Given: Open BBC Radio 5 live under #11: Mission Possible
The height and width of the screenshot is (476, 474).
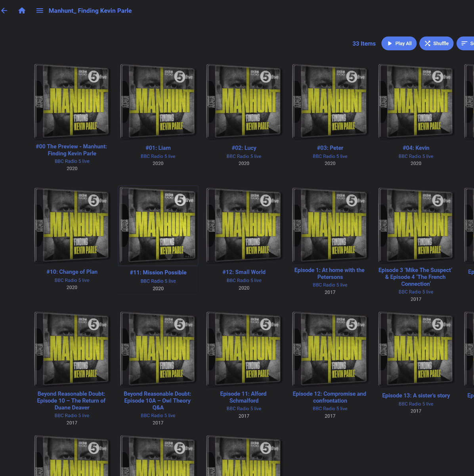Looking at the screenshot, I should click(158, 281).
